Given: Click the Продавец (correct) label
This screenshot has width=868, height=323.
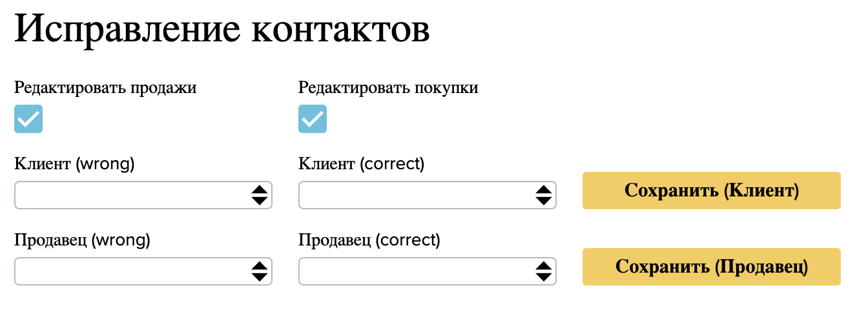Looking at the screenshot, I should pyautogui.click(x=369, y=240).
